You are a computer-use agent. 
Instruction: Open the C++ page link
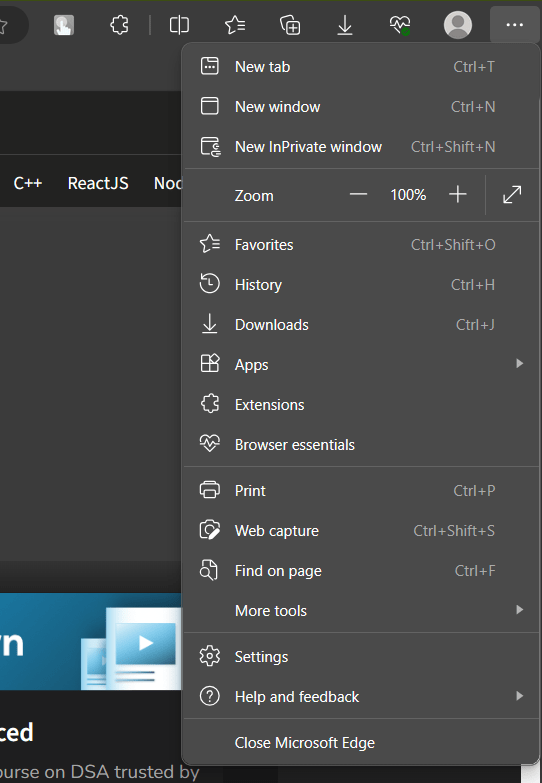pos(28,183)
